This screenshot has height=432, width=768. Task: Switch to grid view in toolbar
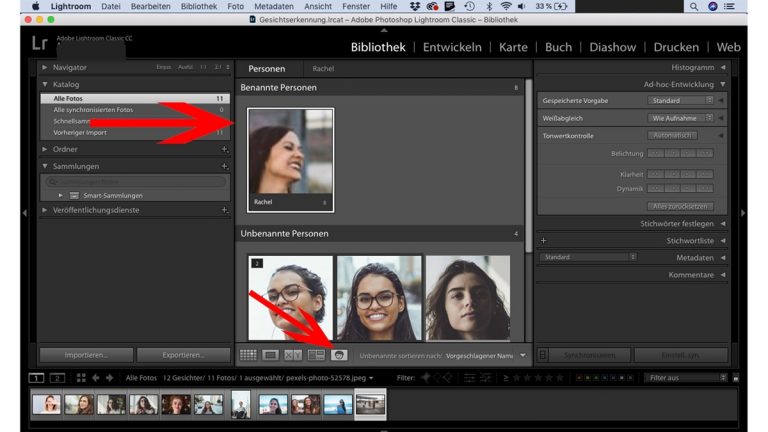pos(248,355)
